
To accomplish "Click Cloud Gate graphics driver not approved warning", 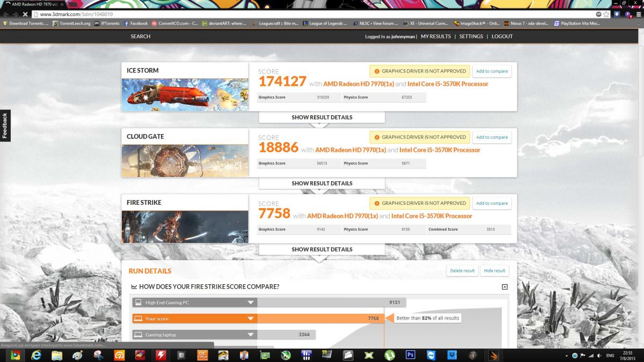I will pos(420,137).
